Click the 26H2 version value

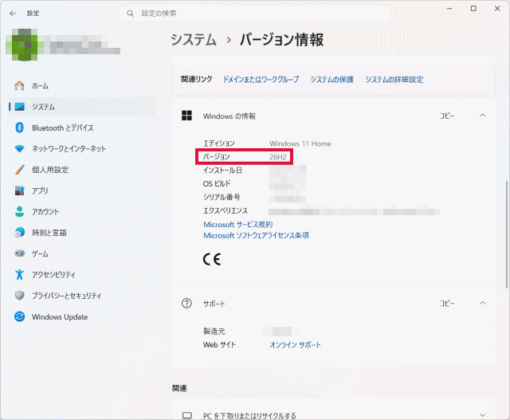pyautogui.click(x=278, y=157)
